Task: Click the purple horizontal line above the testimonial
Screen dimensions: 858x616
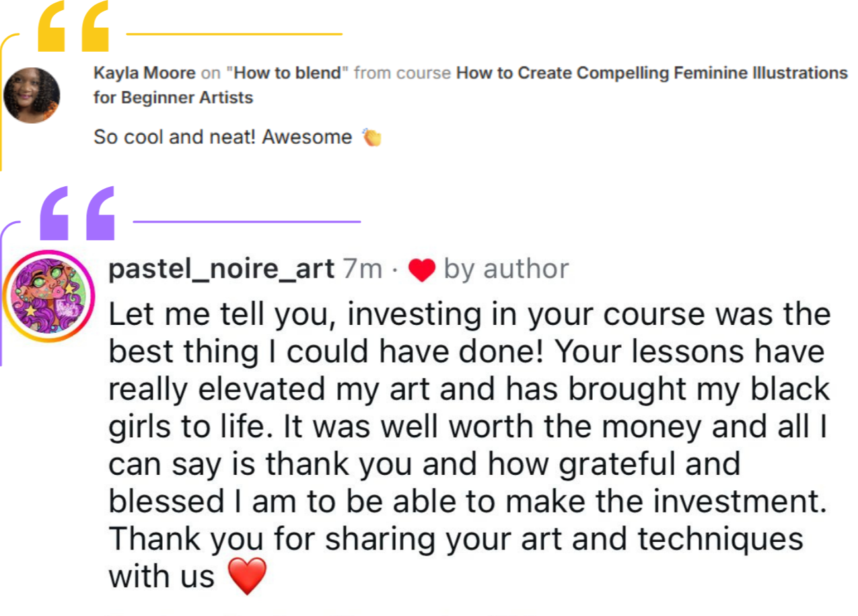Action: (247, 220)
